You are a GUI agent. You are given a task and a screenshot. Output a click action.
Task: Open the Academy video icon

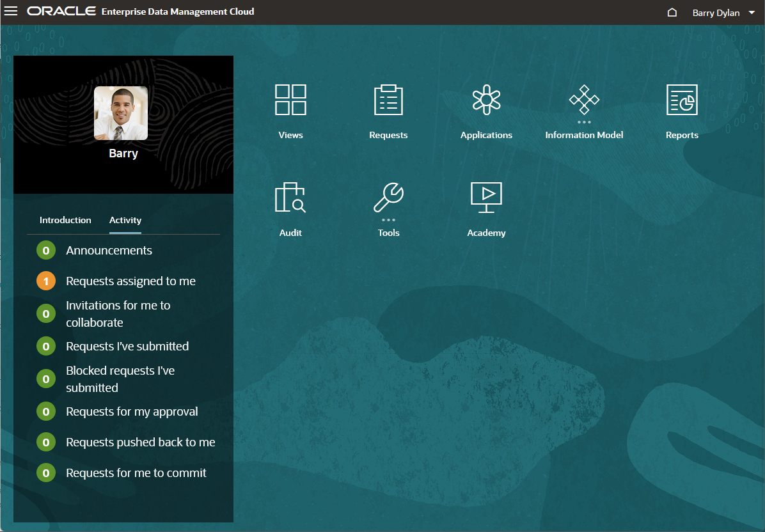(x=486, y=198)
